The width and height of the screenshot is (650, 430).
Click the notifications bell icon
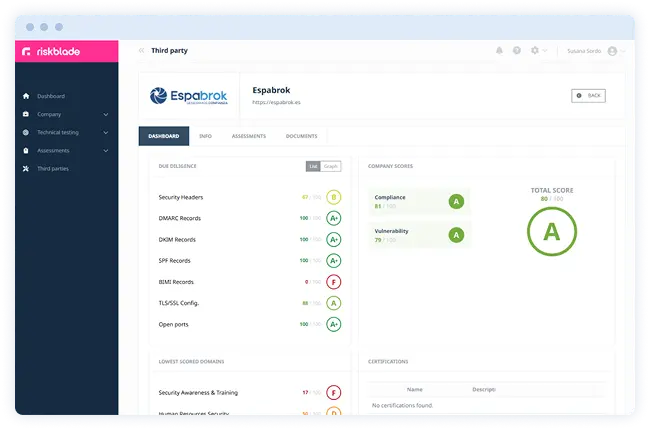click(x=499, y=50)
